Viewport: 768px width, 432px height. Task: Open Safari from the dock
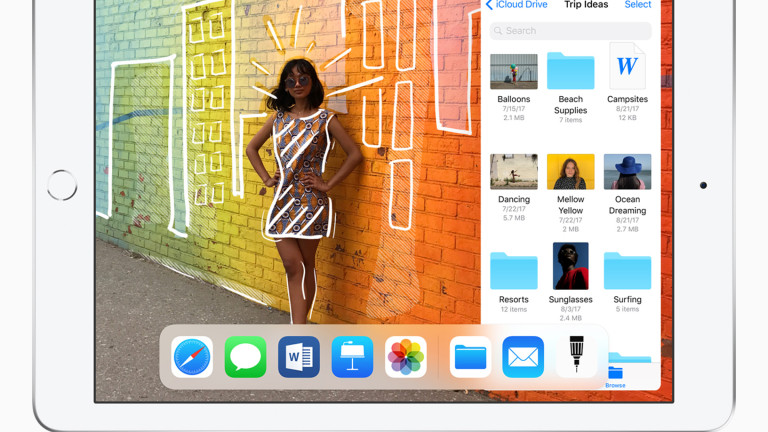coord(192,357)
